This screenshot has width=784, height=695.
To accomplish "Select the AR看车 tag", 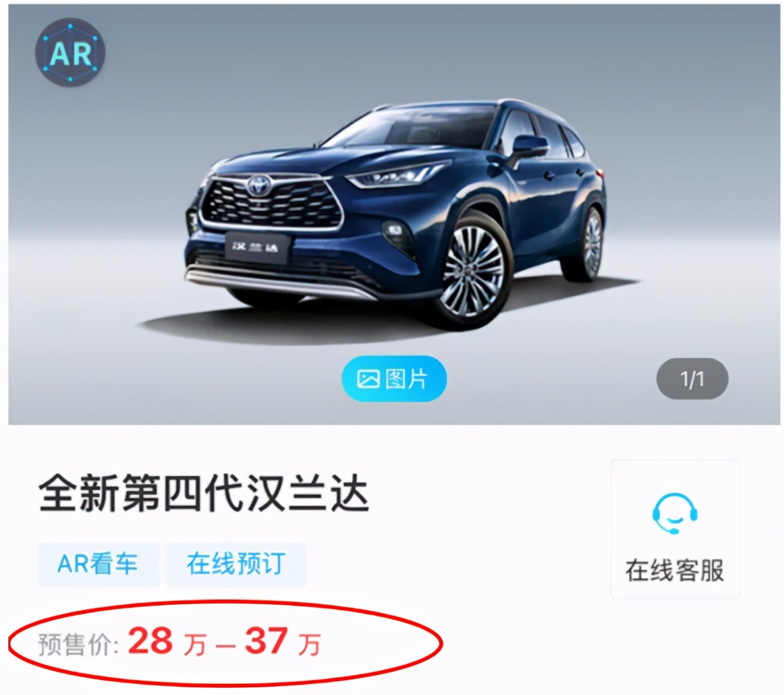I will [x=98, y=564].
